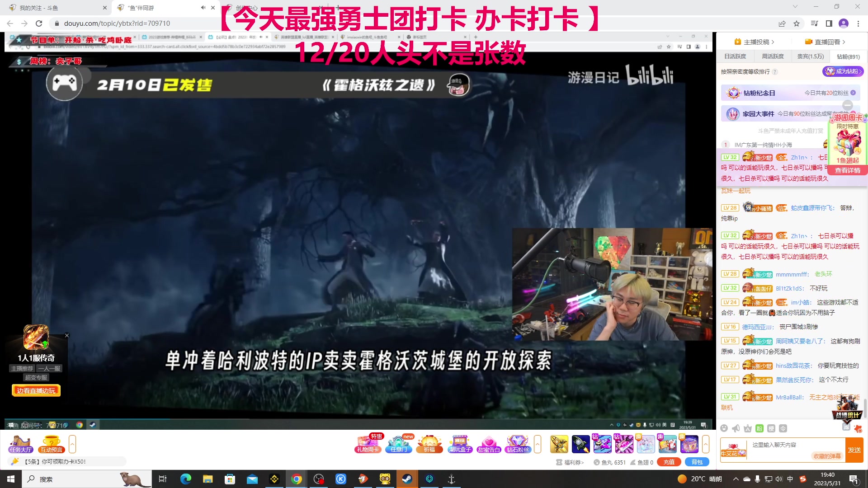Viewport: 868px width, 488px height.
Task: Open File Explorer from the taskbar
Action: 208,479
